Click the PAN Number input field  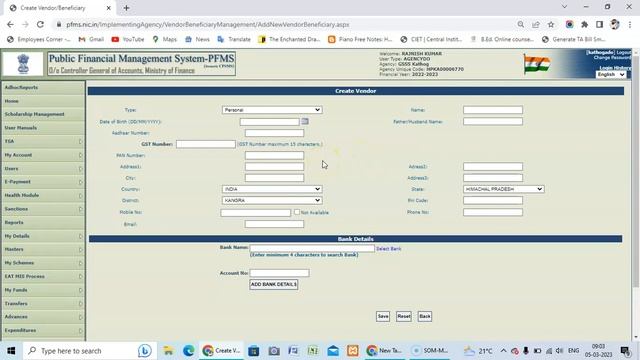[274, 156]
